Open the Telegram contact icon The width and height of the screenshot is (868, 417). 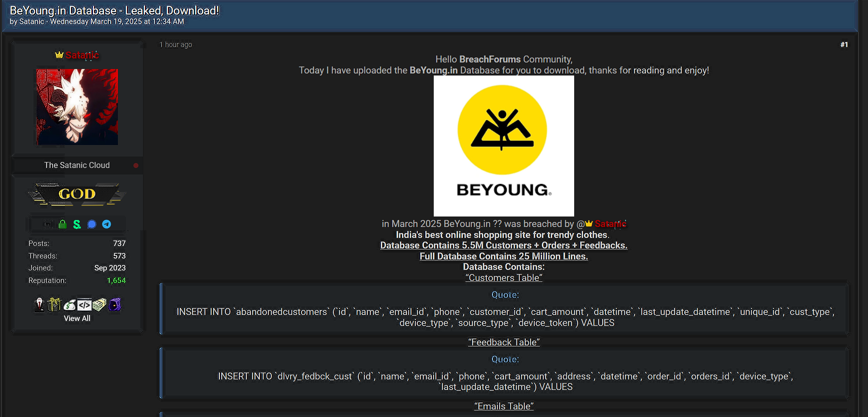pyautogui.click(x=106, y=224)
